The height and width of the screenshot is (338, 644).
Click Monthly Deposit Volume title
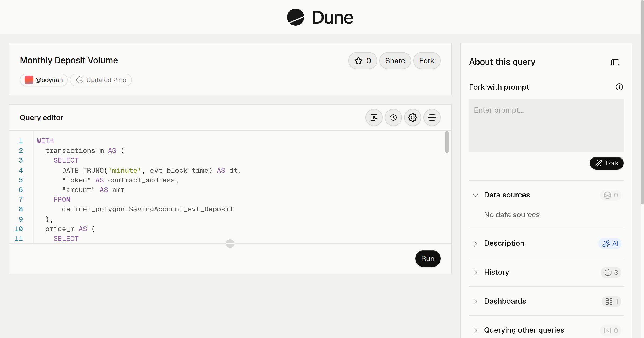69,60
